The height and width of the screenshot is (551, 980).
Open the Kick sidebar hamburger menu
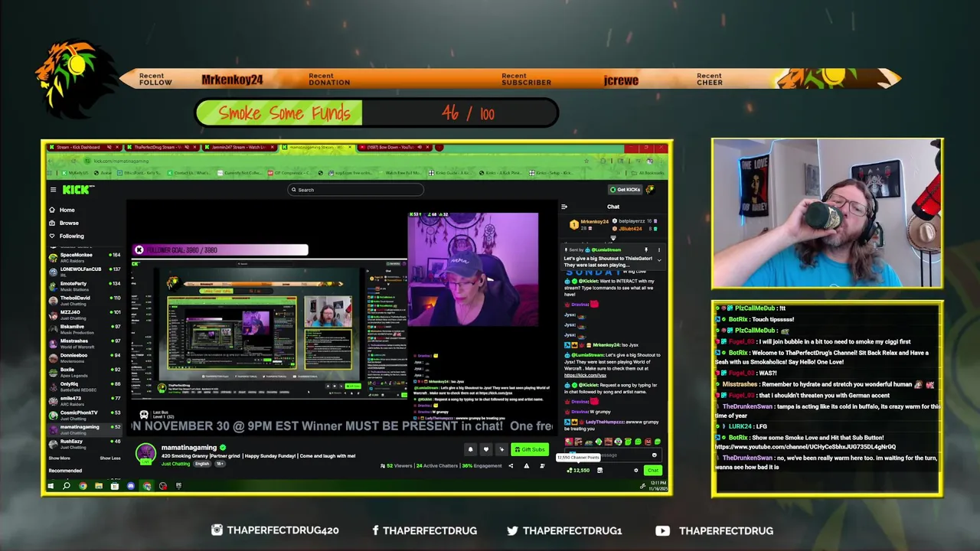(x=53, y=190)
